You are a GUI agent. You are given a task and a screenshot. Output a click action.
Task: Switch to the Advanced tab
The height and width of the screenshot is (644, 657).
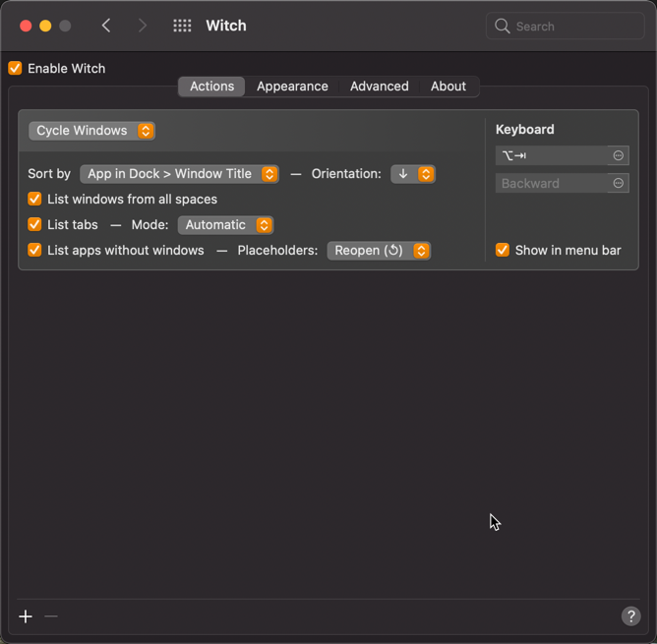(x=380, y=87)
